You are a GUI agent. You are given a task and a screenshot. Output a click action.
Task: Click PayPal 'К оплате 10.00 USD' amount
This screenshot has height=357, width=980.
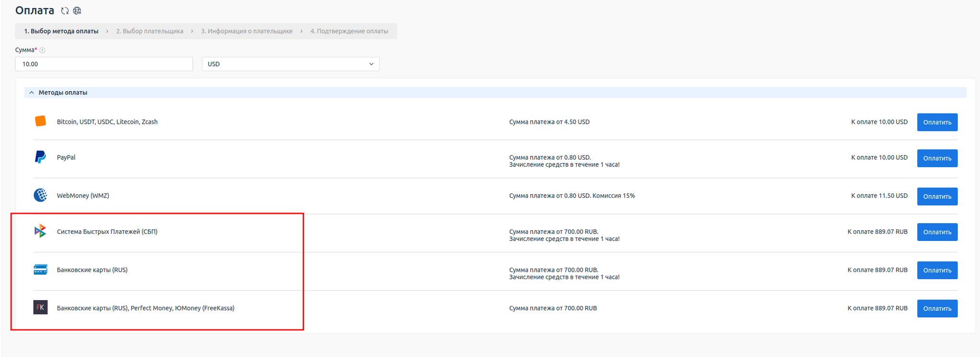[x=880, y=157]
